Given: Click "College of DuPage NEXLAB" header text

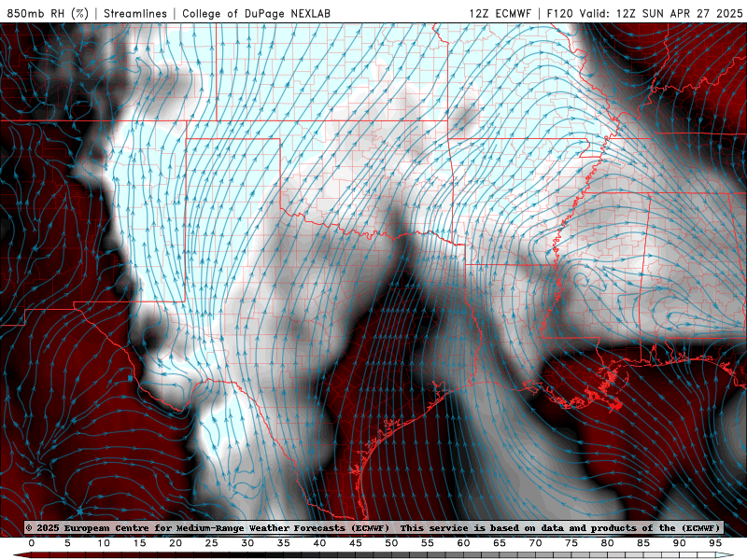Looking at the screenshot, I should (256, 13).
